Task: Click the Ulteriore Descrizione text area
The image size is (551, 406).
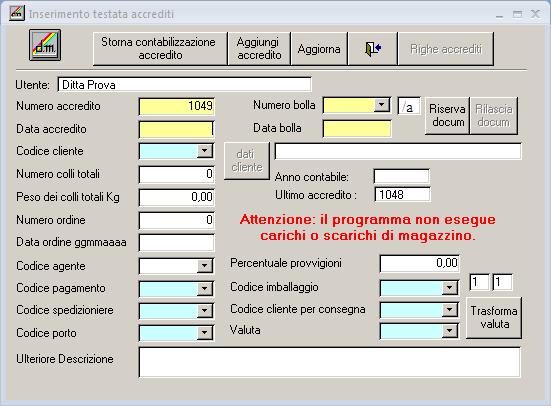Action: (330, 362)
